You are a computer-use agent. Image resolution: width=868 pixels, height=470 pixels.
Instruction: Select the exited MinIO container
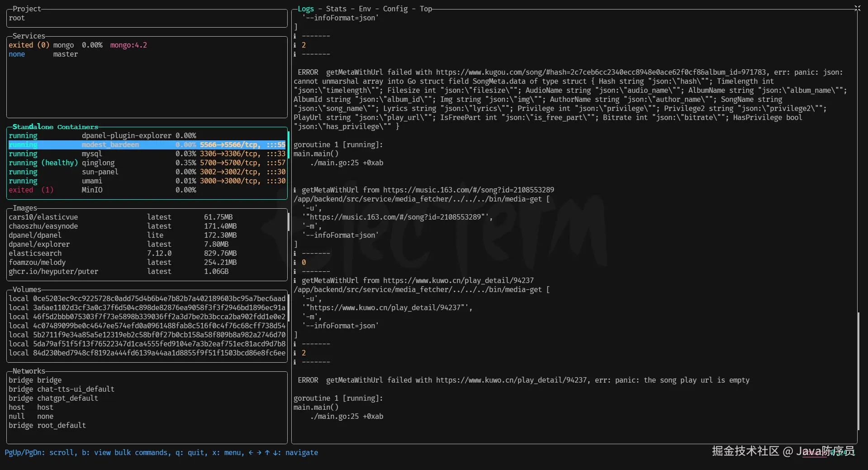coord(147,190)
